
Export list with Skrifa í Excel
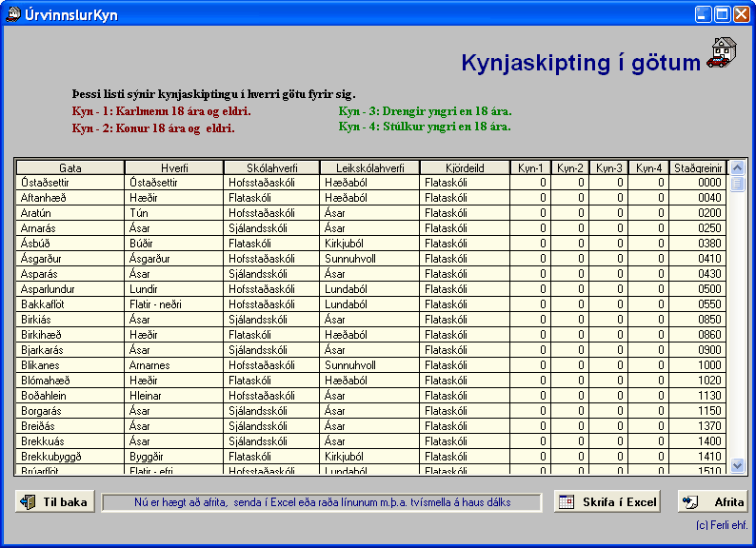(607, 501)
